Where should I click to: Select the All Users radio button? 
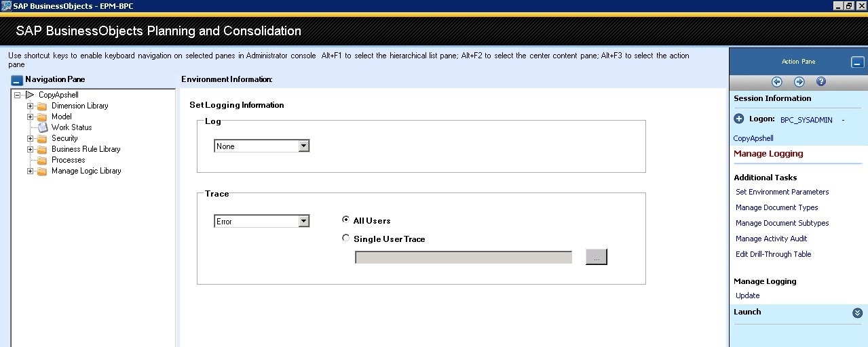click(346, 220)
